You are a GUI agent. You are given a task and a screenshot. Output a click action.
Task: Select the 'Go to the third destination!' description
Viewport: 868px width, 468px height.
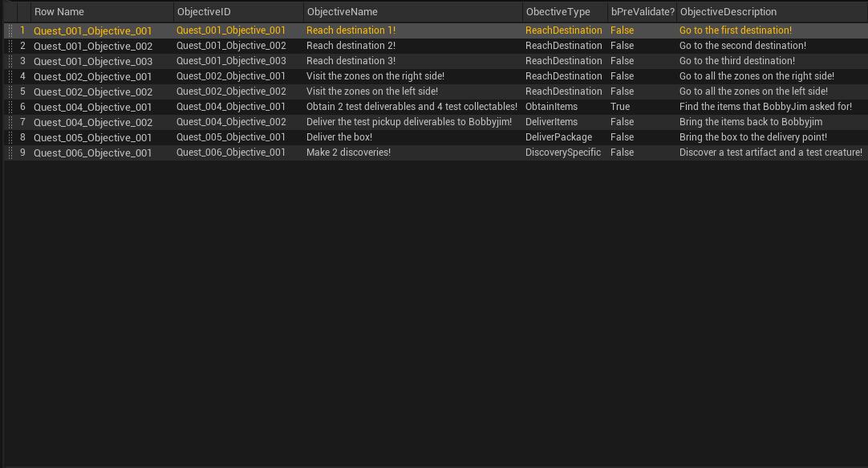click(736, 61)
